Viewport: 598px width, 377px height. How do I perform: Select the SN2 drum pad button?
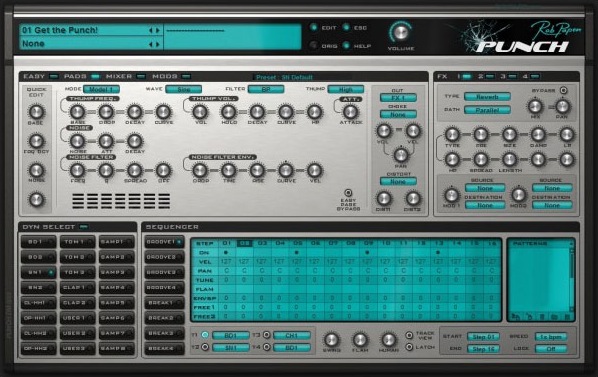tap(39, 287)
